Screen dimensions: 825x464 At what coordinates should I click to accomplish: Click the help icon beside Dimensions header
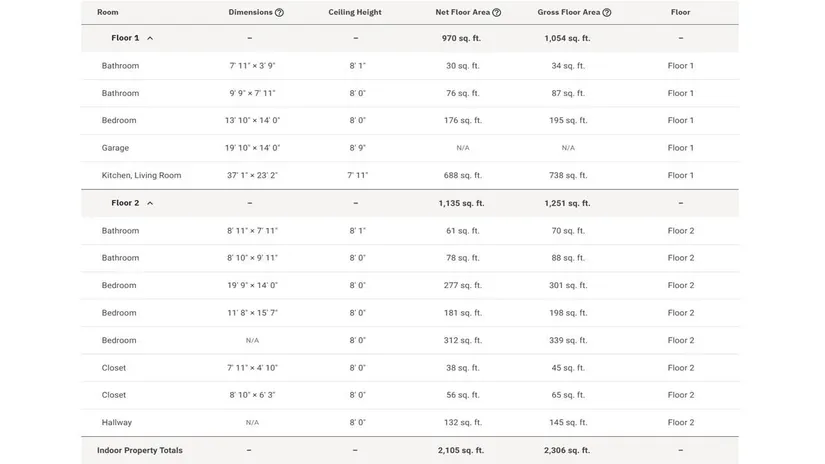point(279,13)
